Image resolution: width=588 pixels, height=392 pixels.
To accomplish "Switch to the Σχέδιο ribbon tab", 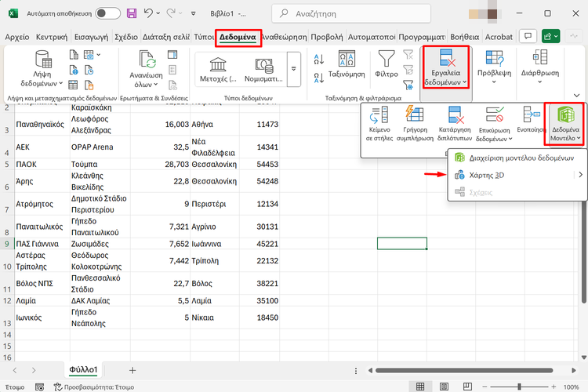I will (126, 37).
